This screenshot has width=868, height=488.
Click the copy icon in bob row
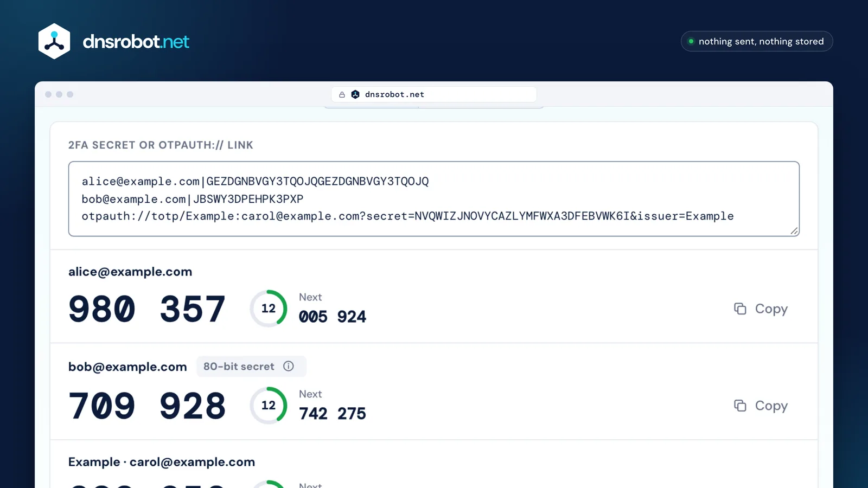740,406
